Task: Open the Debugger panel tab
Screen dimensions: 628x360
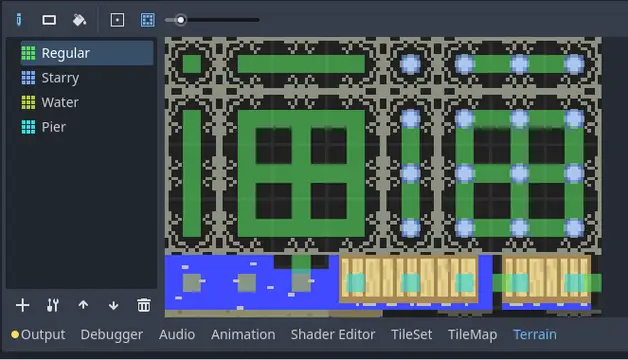Action: 112,334
